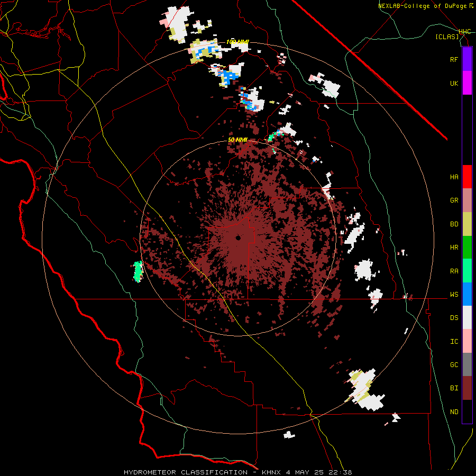The image size is (476, 476).
Task: Click the GR label in the legend
Action: (454, 200)
